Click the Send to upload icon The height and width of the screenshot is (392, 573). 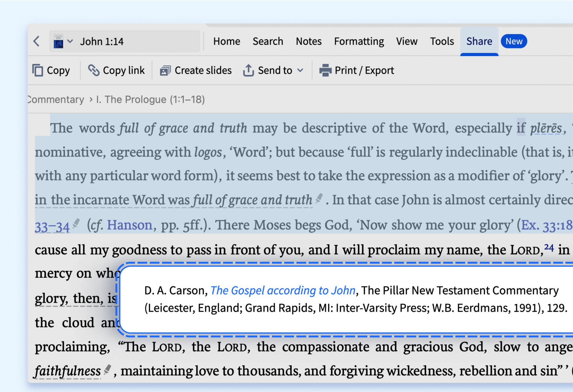(x=249, y=70)
